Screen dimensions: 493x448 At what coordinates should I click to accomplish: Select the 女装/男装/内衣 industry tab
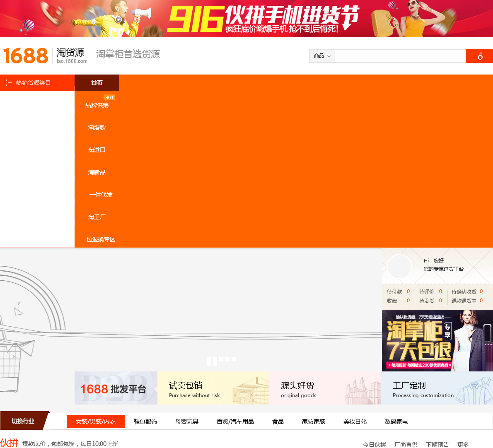click(x=96, y=422)
